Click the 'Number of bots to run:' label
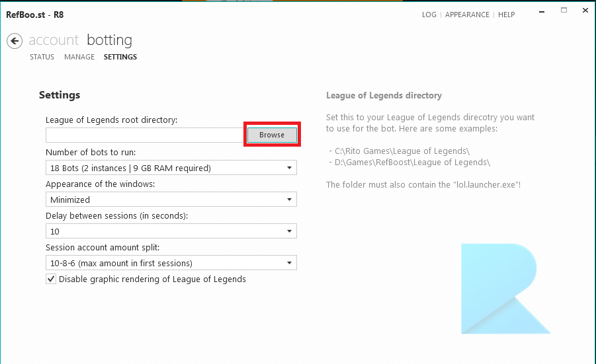Screen dimensions: 596x364 (91, 152)
